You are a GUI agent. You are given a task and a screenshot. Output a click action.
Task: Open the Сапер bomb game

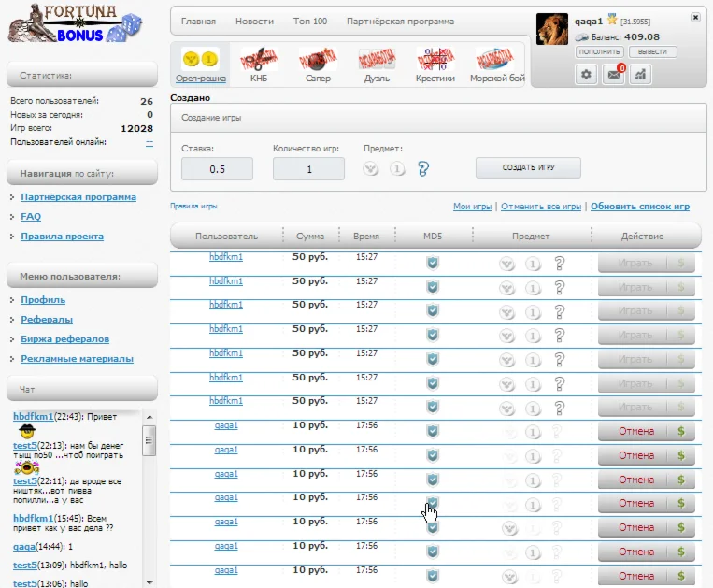pyautogui.click(x=318, y=62)
